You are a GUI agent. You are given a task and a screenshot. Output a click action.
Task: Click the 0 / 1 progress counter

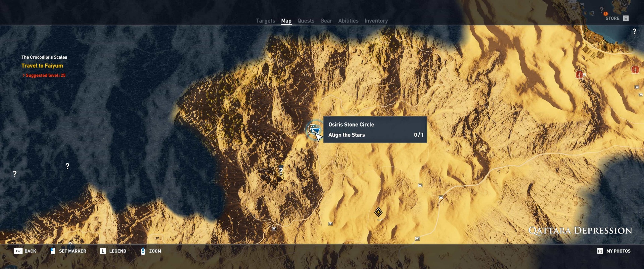(419, 135)
